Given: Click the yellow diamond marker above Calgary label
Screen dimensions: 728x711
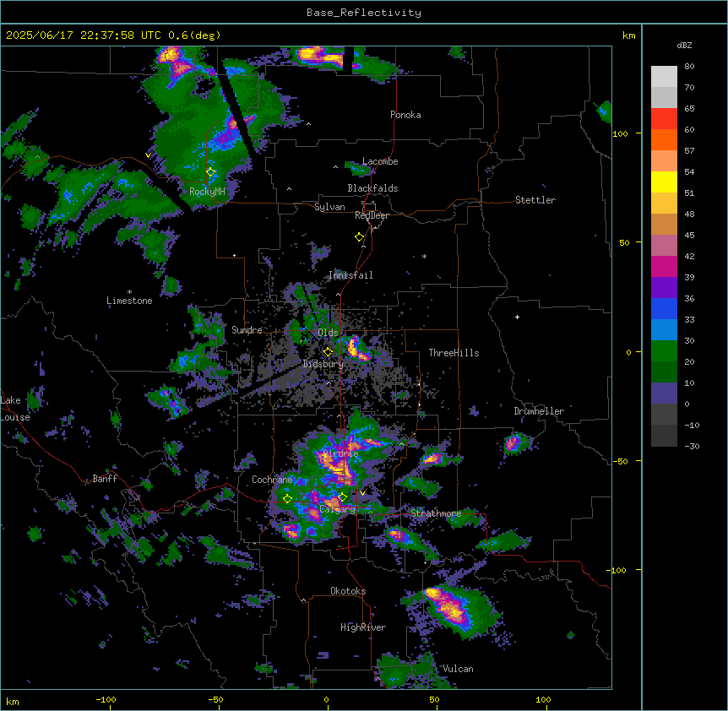Looking at the screenshot, I should 343,497.
